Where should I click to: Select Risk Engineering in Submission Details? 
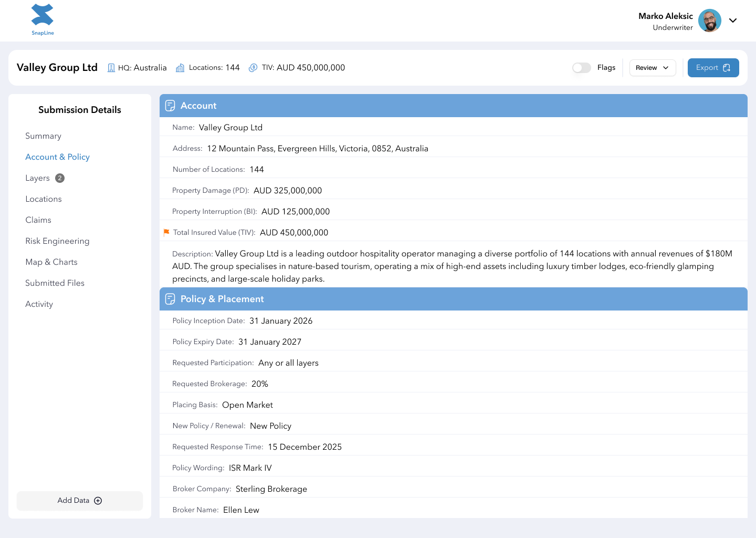[x=57, y=241]
